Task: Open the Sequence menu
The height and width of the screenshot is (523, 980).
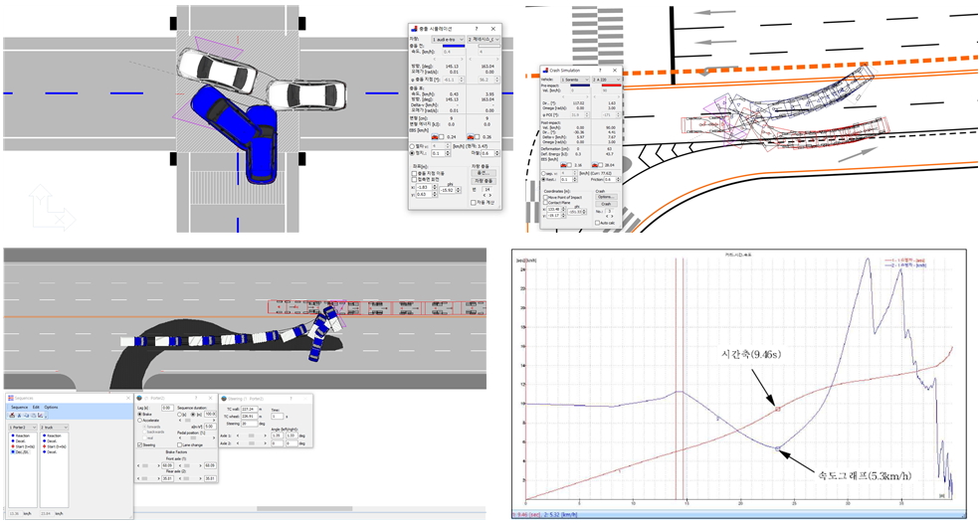Action: click(x=19, y=407)
